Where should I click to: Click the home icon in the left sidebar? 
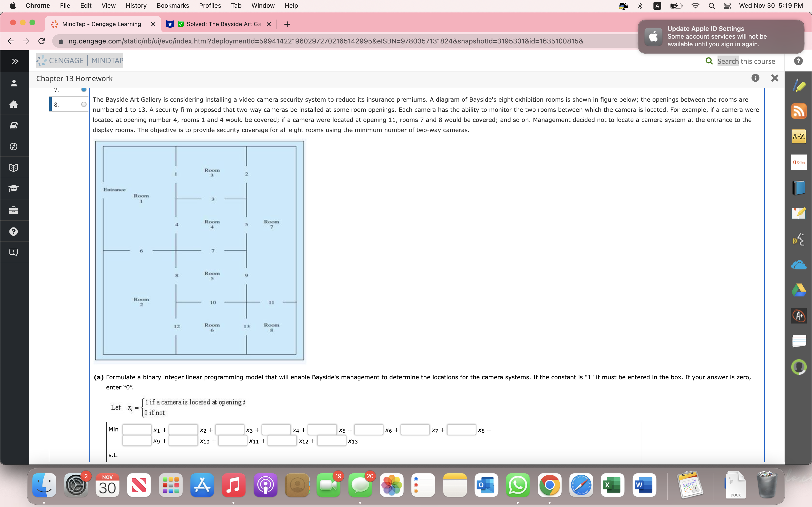pyautogui.click(x=14, y=104)
